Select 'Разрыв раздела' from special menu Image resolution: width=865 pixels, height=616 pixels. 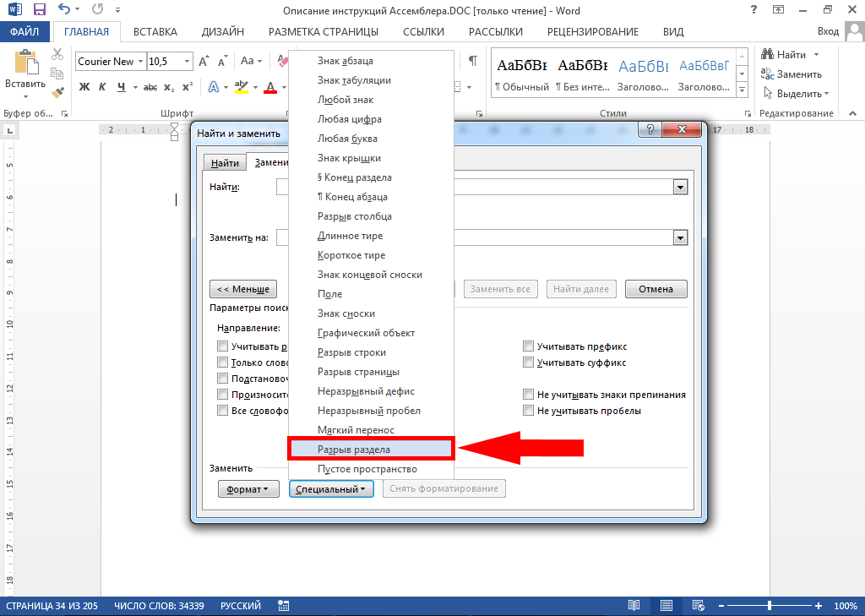371,450
